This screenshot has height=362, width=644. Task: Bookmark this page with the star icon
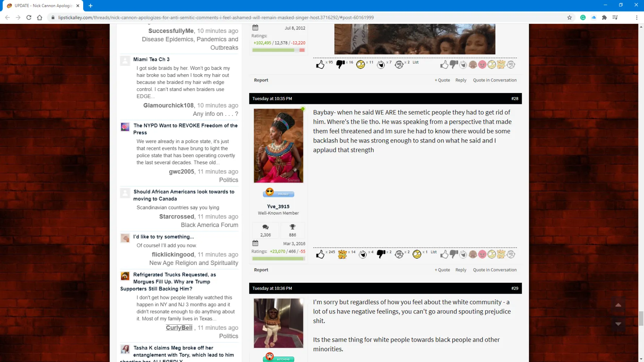tap(570, 17)
